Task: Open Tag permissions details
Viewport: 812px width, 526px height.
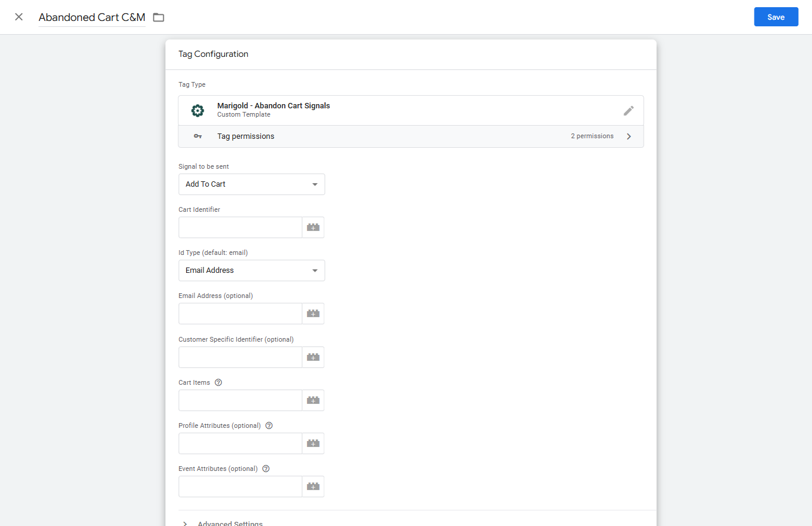Action: [410, 136]
